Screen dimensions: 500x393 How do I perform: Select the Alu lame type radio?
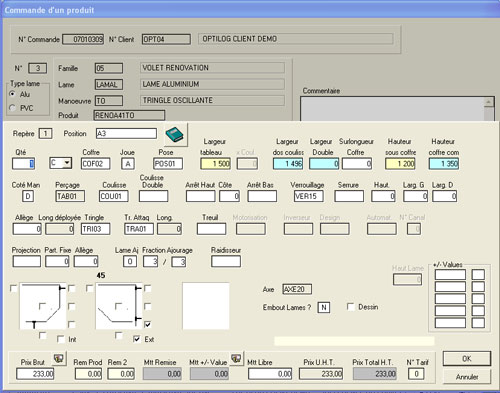(13, 94)
